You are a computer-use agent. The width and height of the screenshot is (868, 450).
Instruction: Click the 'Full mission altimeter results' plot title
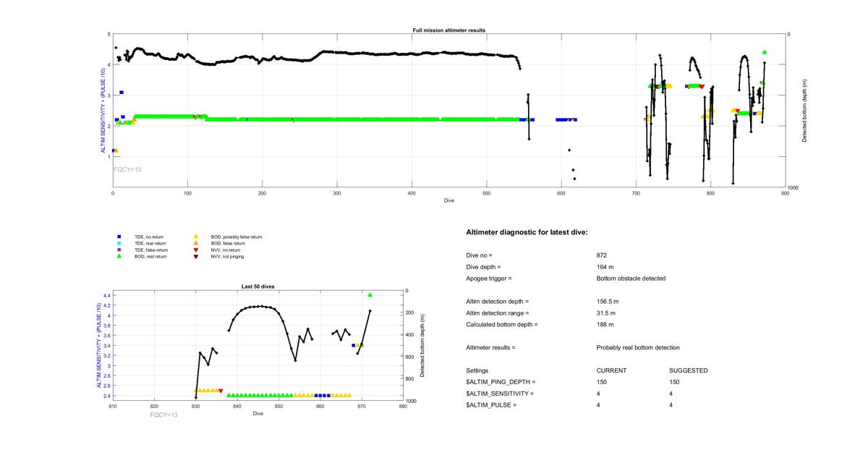[448, 30]
